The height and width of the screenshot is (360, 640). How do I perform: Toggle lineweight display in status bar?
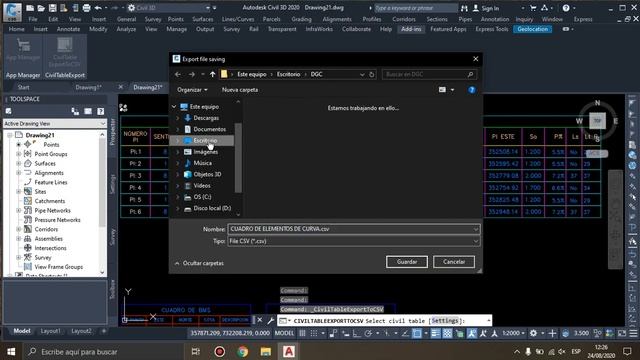(436, 333)
